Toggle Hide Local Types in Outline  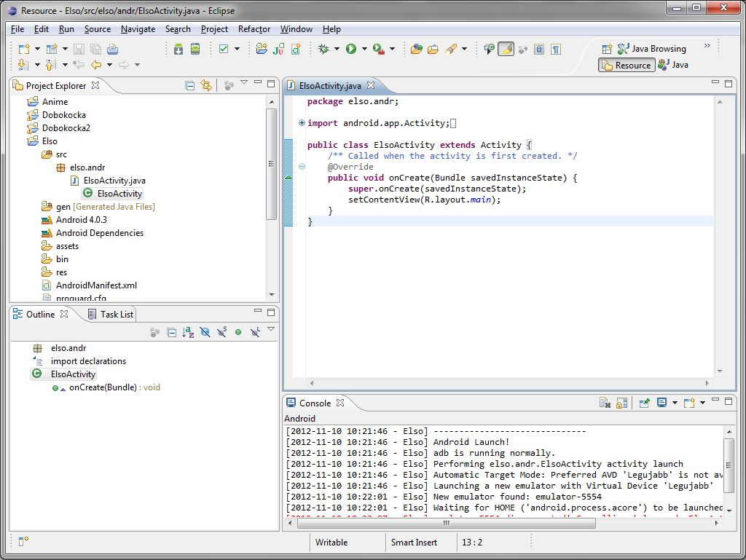click(255, 332)
